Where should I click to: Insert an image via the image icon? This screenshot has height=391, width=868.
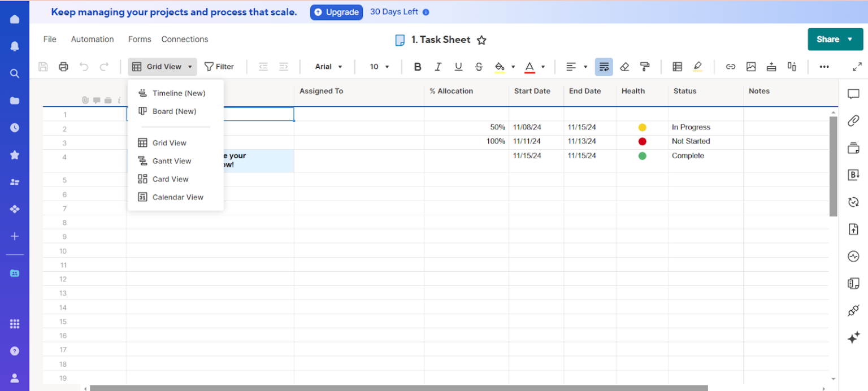click(751, 66)
